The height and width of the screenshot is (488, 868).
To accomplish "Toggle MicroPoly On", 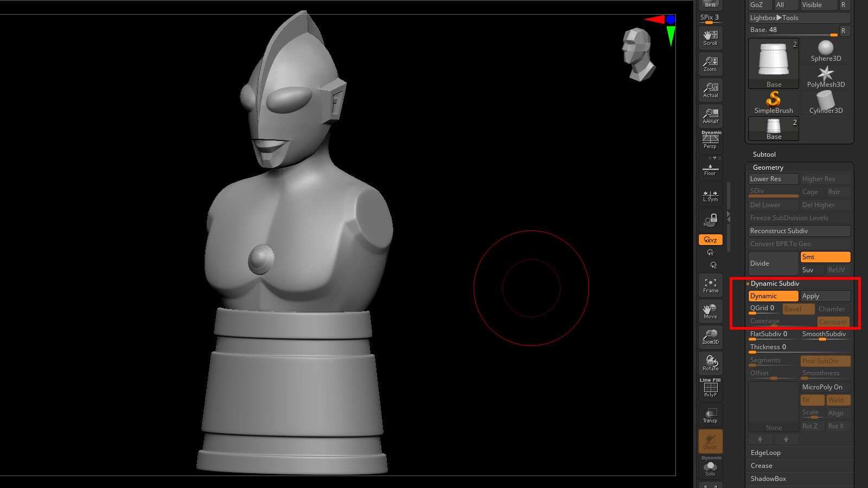I will click(x=825, y=387).
